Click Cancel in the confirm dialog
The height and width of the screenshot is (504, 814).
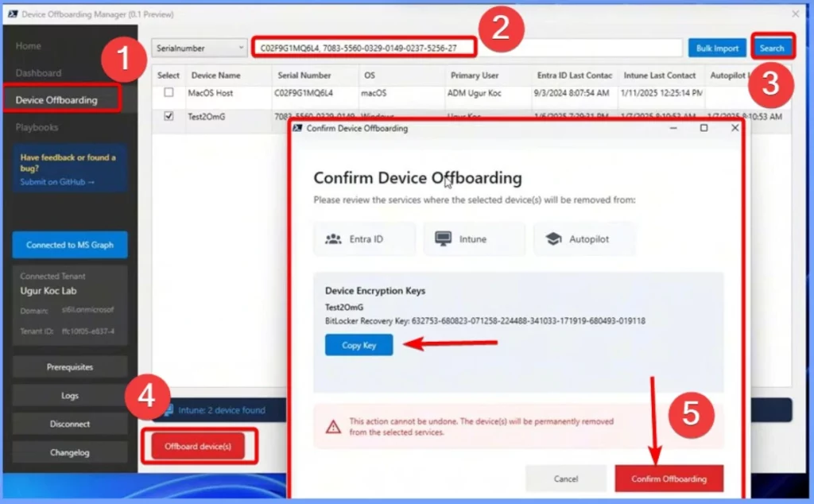point(565,479)
